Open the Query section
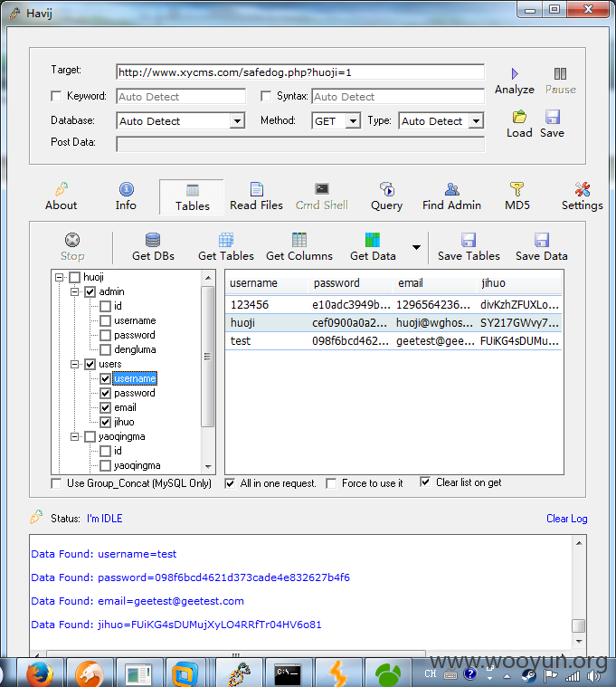Viewport: 616px width, 687px height. [x=386, y=197]
